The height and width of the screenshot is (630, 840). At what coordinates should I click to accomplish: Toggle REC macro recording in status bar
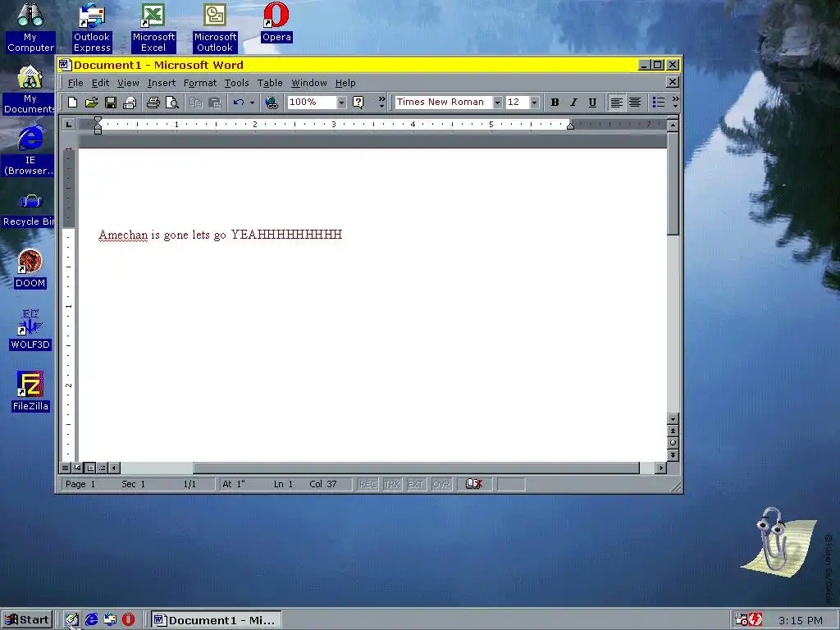pos(367,484)
